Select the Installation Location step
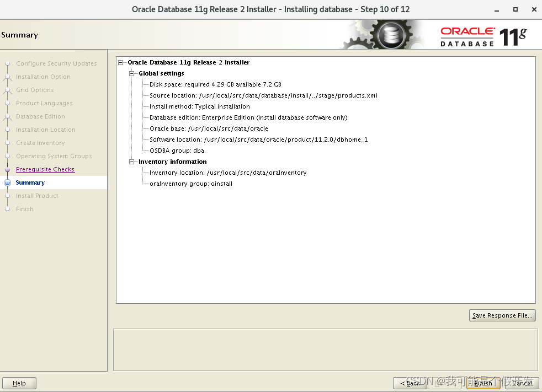The width and height of the screenshot is (542, 392). 46,130
